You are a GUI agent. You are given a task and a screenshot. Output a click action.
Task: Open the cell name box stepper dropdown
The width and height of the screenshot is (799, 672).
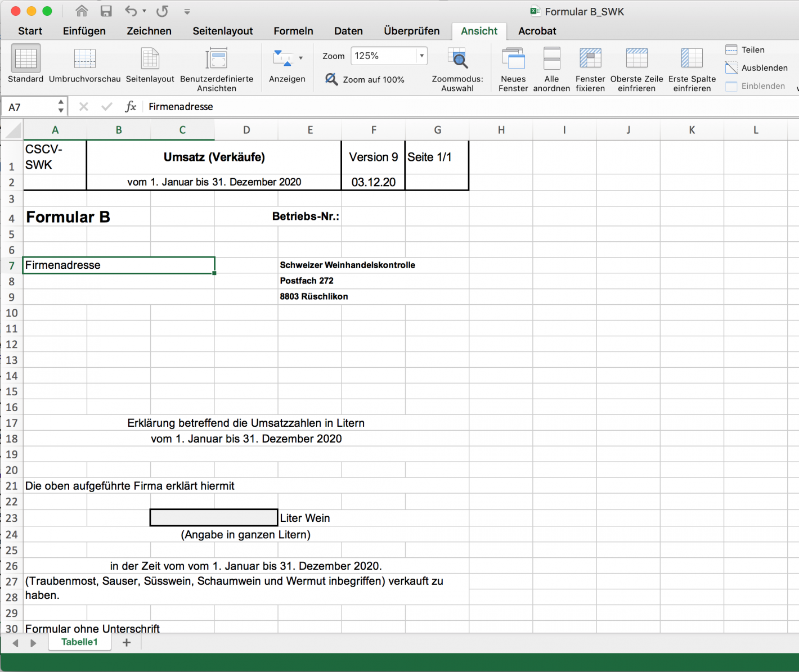coord(61,106)
